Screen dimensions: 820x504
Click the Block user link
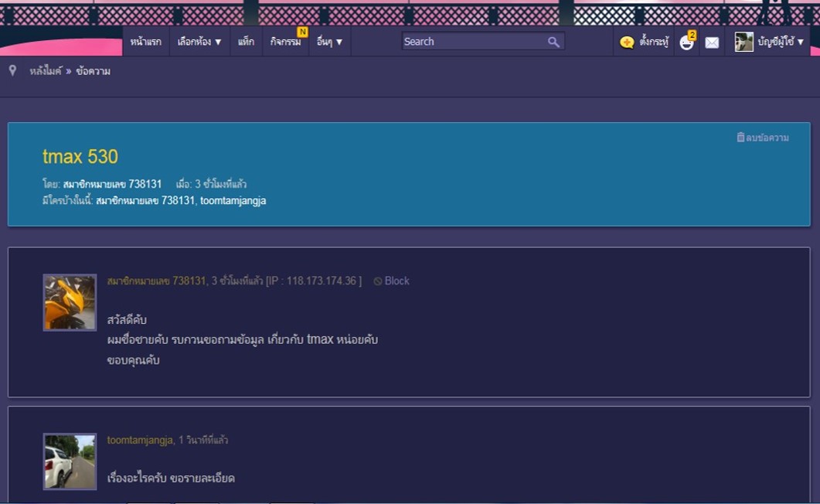(397, 281)
